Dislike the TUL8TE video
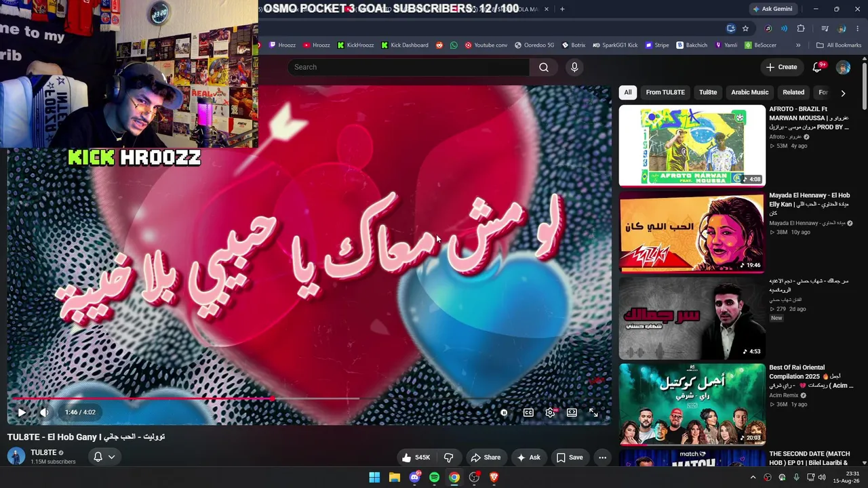868x488 pixels. pyautogui.click(x=448, y=457)
